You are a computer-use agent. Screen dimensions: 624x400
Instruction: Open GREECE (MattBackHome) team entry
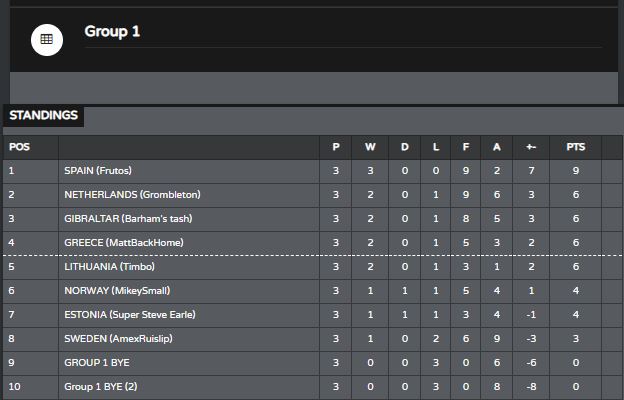click(x=124, y=242)
